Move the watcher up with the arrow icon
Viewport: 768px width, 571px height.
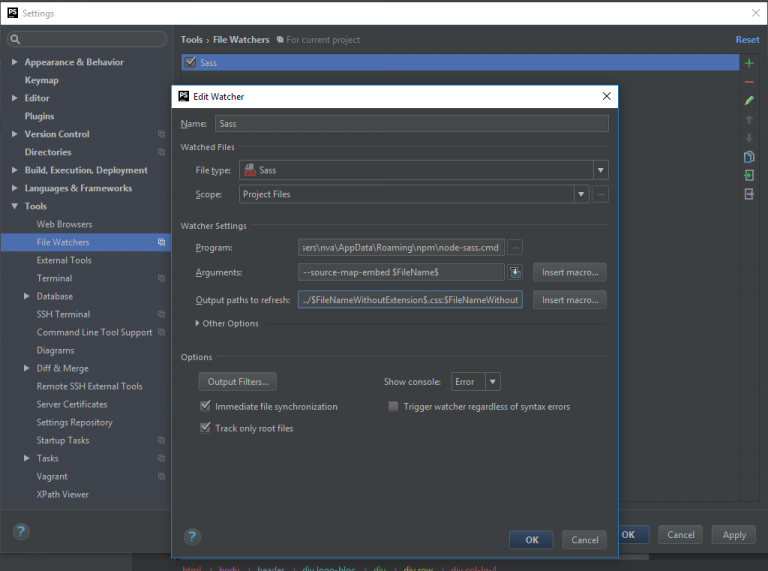click(749, 119)
